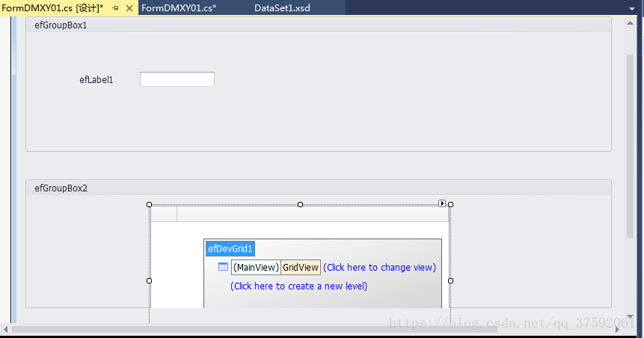Viewport: 644px width, 338px height.
Task: Click the grid's top-left resize handle
Action: click(x=149, y=205)
